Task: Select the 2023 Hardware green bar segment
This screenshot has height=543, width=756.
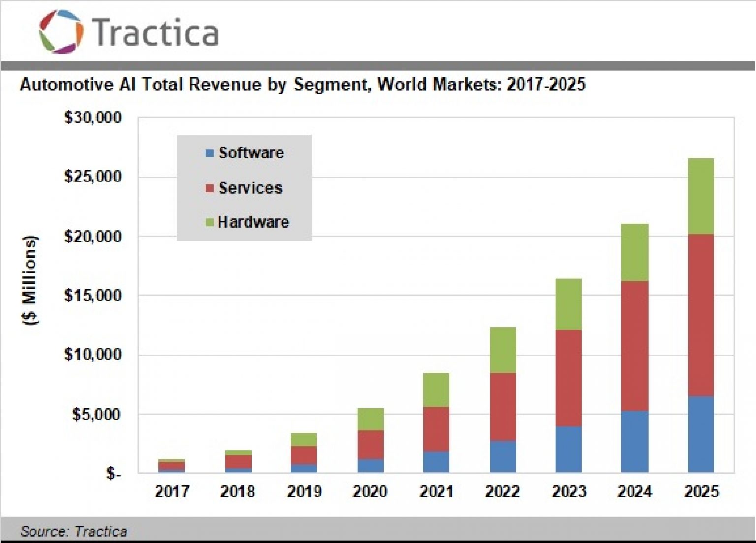Action: 568,304
